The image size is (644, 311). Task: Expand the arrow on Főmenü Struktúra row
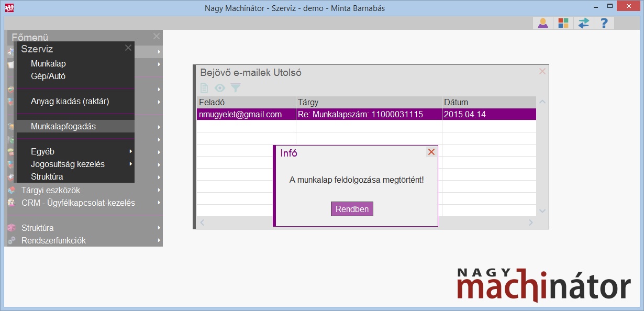pyautogui.click(x=159, y=228)
